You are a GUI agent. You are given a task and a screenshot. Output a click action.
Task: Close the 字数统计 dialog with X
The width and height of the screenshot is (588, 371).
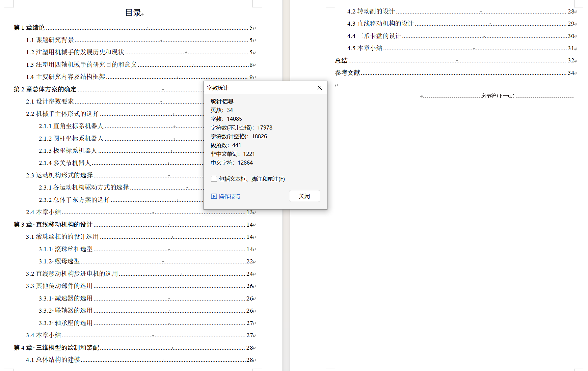(320, 88)
